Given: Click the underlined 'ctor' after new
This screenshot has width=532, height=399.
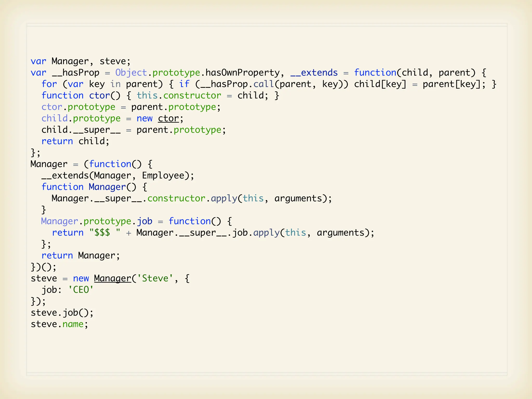Looking at the screenshot, I should [x=168, y=118].
